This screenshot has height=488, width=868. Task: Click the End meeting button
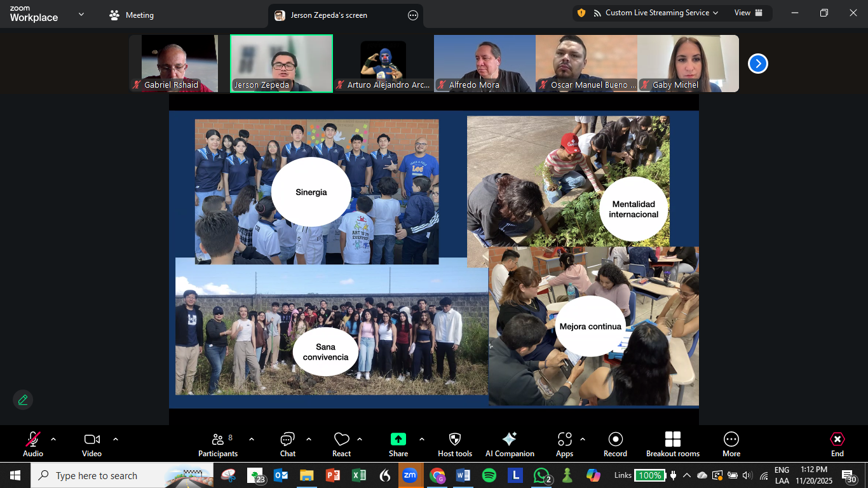coord(837,444)
